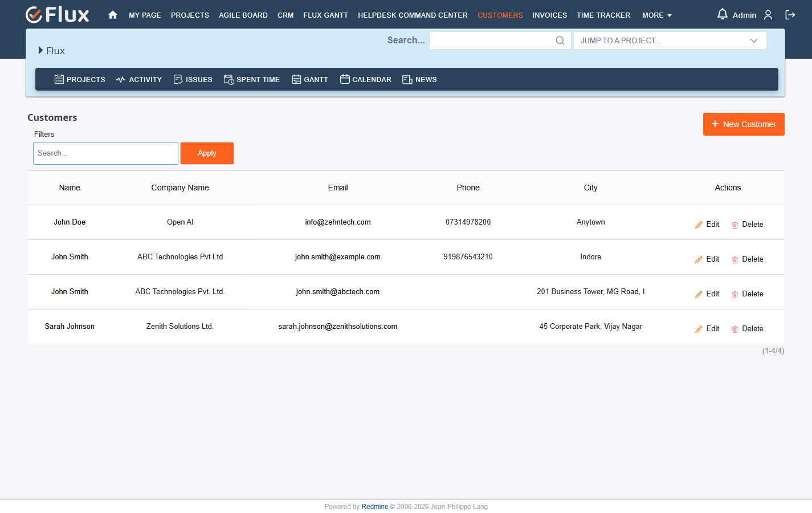Click pencil icon for john.smith@example.com row
Viewport: 812px width, 513px height.
pos(699,259)
